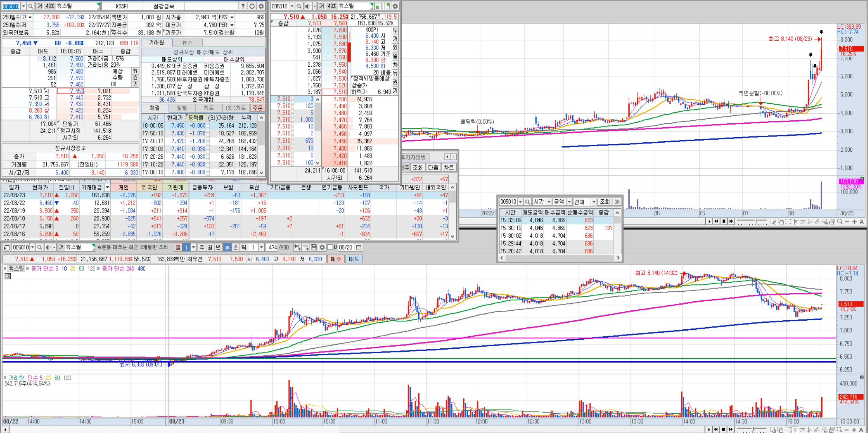Open the 거래대금 column dropdown arrow

coord(107,187)
